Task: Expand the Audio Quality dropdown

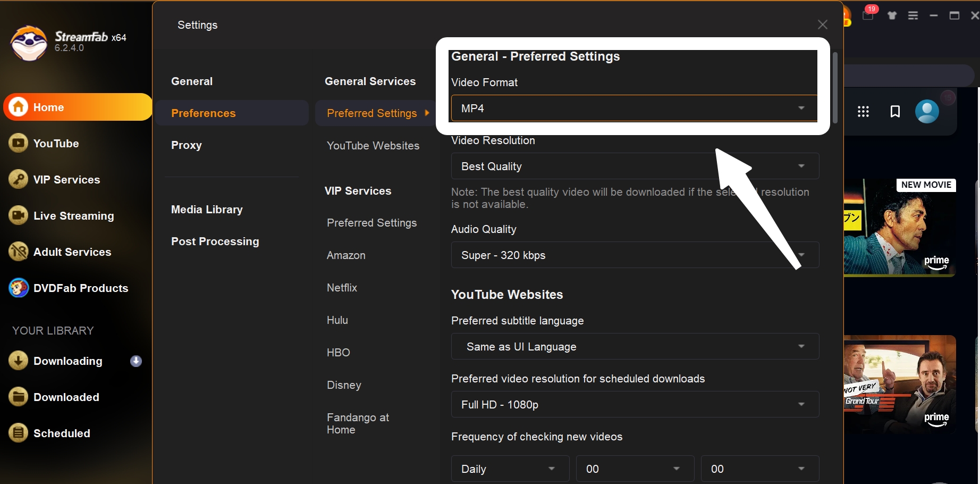Action: 635,255
